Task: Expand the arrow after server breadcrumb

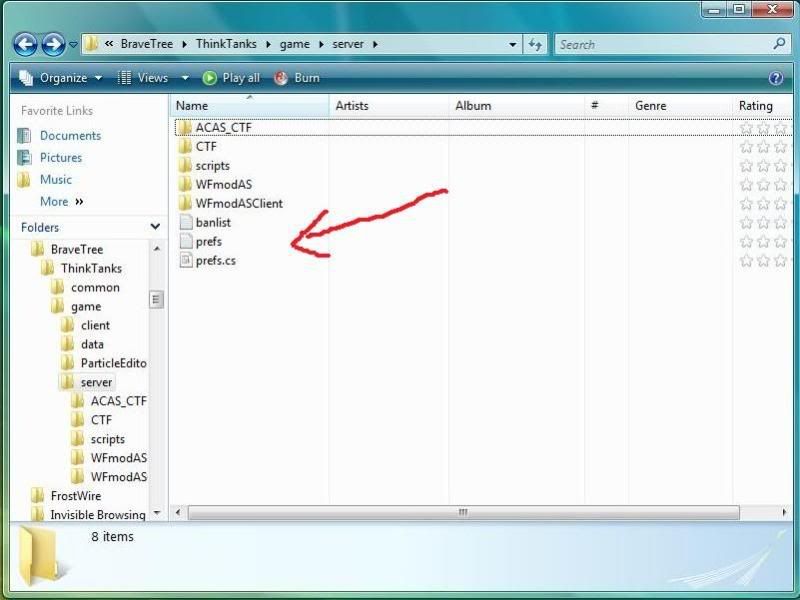Action: pos(375,44)
